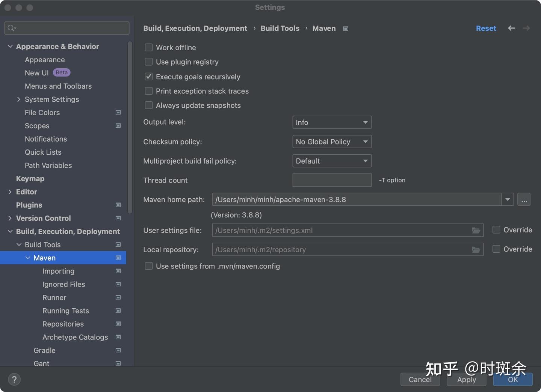Image resolution: width=541 pixels, height=392 pixels.
Task: Click the project icon next to Importing
Action: pos(118,271)
